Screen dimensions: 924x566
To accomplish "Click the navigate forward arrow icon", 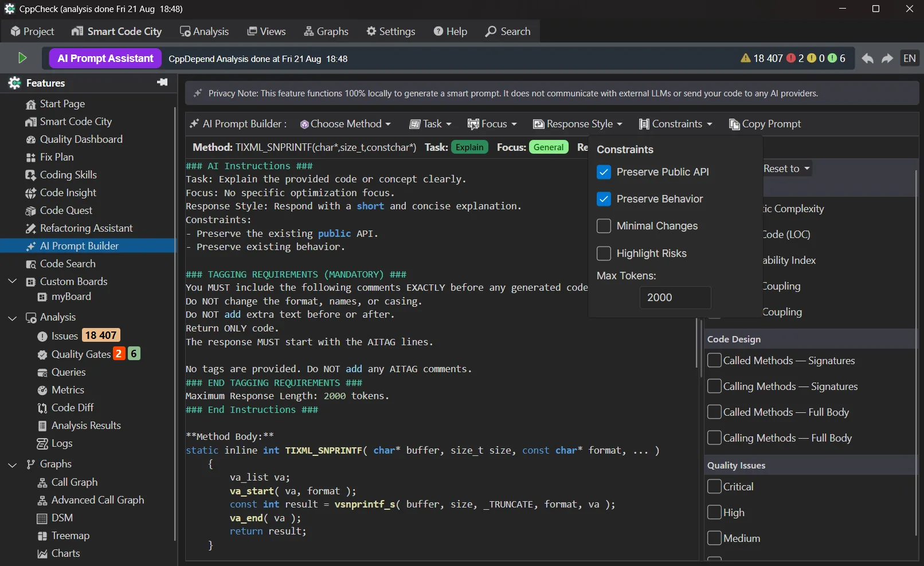I will point(887,58).
